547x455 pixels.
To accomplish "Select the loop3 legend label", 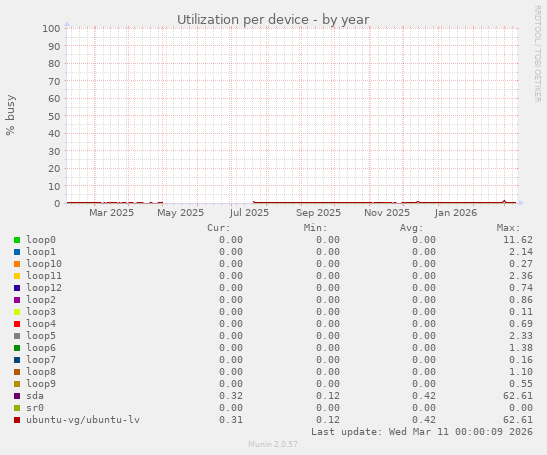I will pyautogui.click(x=41, y=312).
